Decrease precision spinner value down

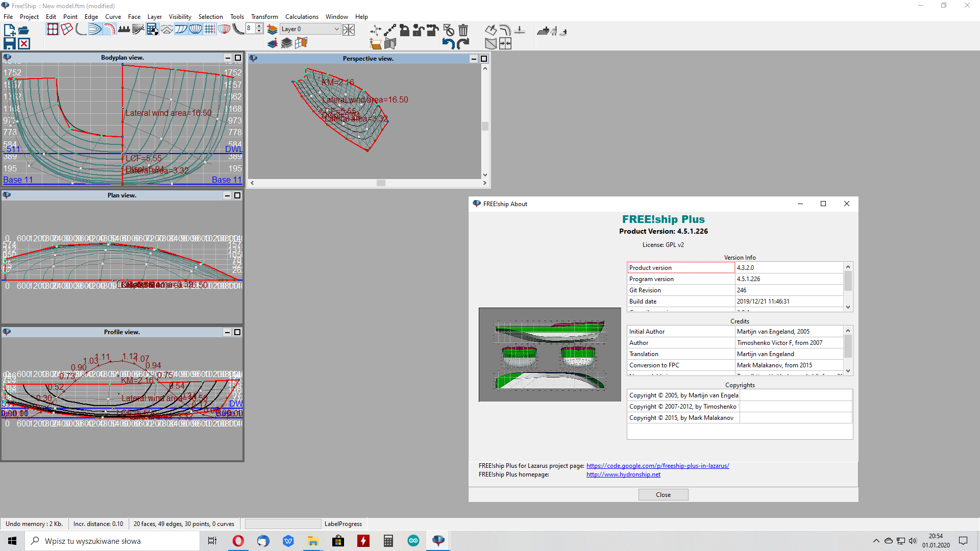tap(259, 31)
